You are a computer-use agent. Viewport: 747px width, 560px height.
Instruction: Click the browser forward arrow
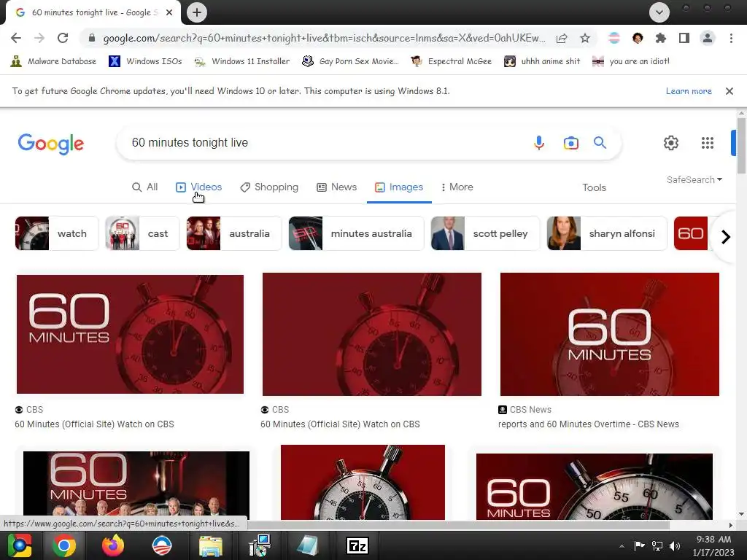click(x=39, y=38)
